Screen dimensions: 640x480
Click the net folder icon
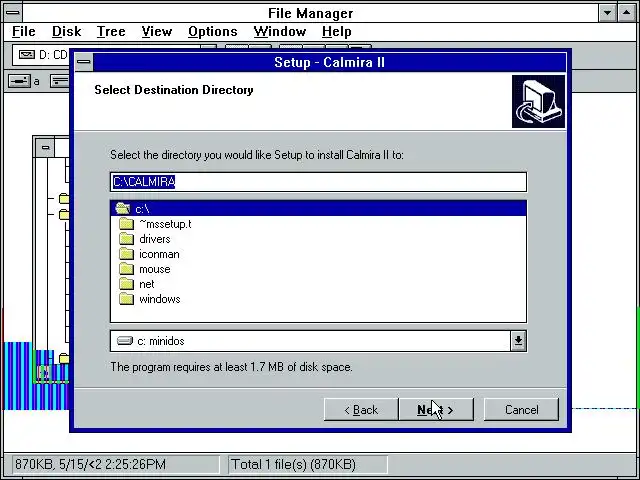[127, 284]
